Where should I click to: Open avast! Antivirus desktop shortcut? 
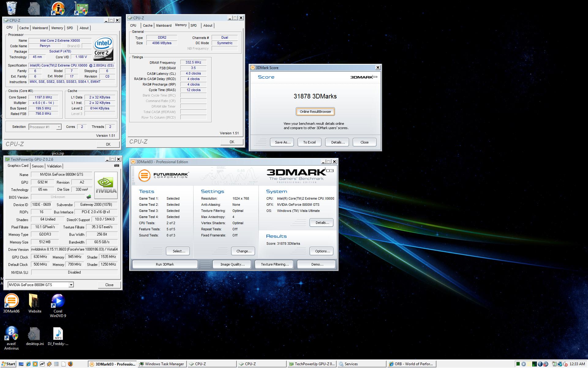click(x=11, y=338)
